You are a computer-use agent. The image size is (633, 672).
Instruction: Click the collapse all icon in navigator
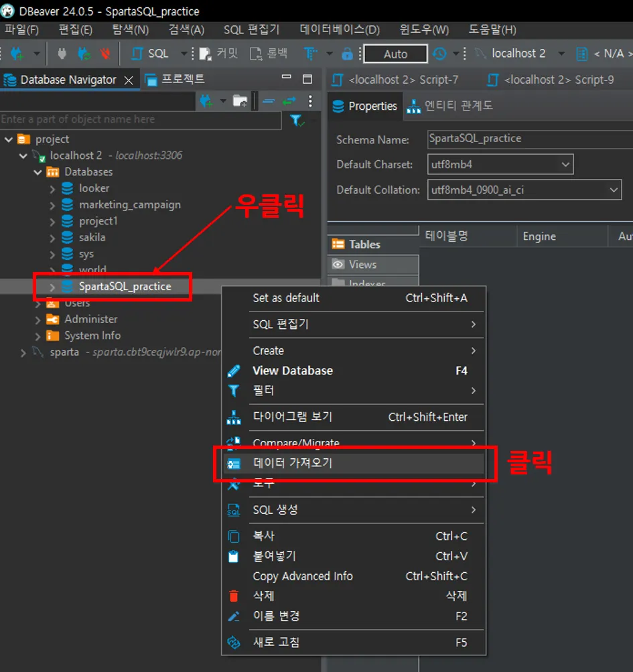(x=269, y=101)
